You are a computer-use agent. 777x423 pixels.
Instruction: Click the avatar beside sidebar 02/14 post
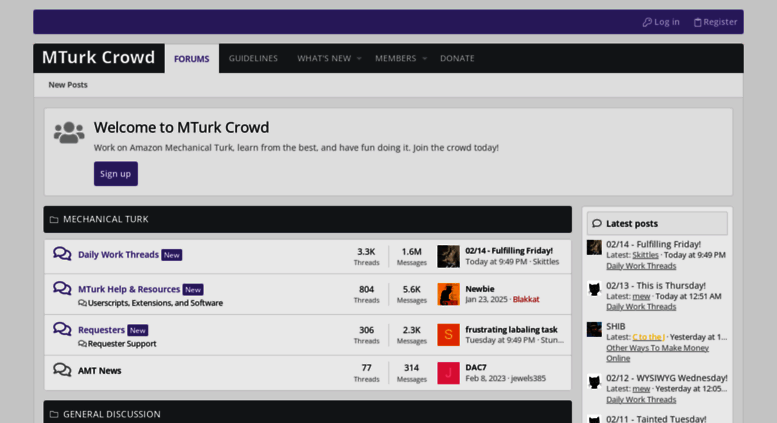(594, 247)
